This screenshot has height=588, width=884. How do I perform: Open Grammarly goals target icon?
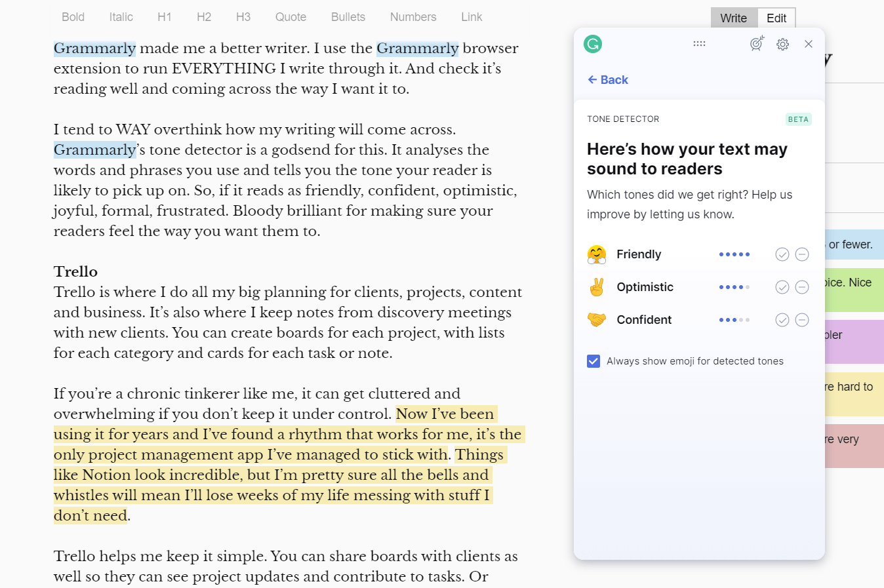[757, 44]
